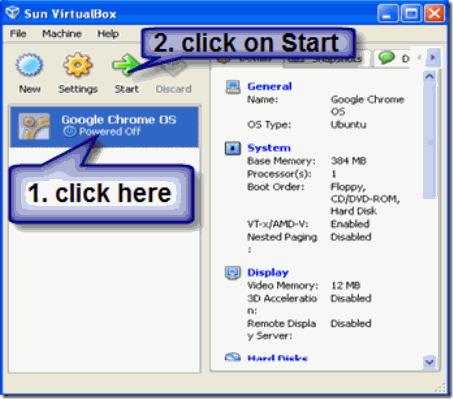
Task: Click the Discard toolbar button
Action: 173,74
